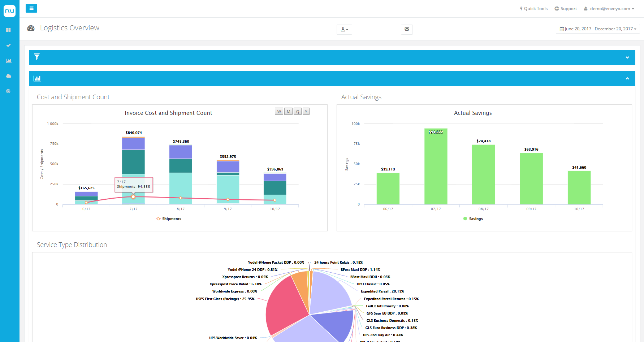Open the date range picker June-December 2017
This screenshot has height=342, width=644.
[597, 29]
